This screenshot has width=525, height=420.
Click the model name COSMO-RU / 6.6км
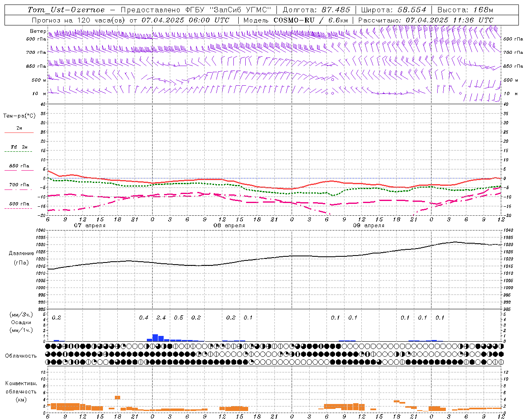click(311, 20)
